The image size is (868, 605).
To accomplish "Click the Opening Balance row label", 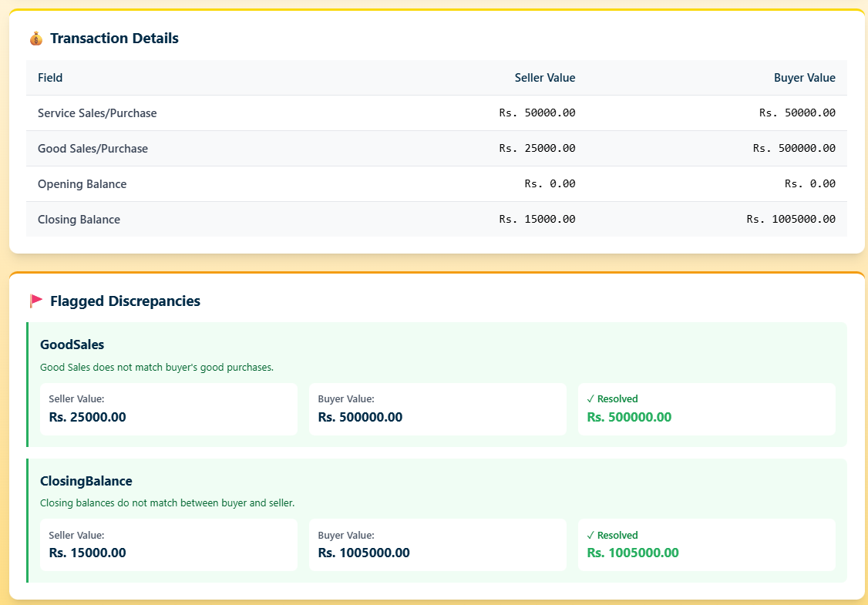I will [x=82, y=184].
